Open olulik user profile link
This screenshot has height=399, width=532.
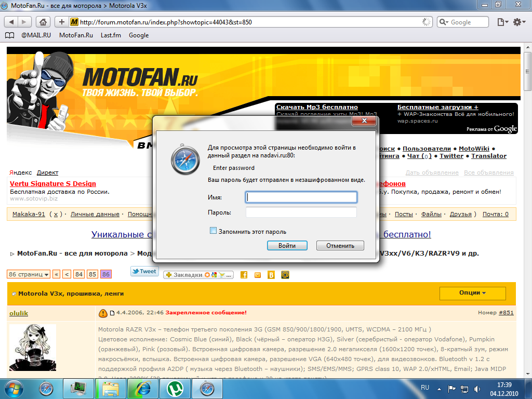coord(19,313)
